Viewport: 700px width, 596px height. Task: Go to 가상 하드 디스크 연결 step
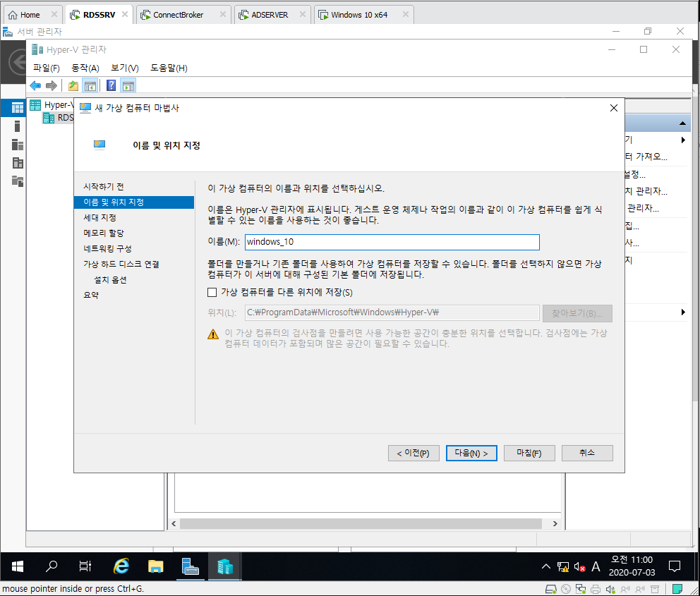point(121,264)
